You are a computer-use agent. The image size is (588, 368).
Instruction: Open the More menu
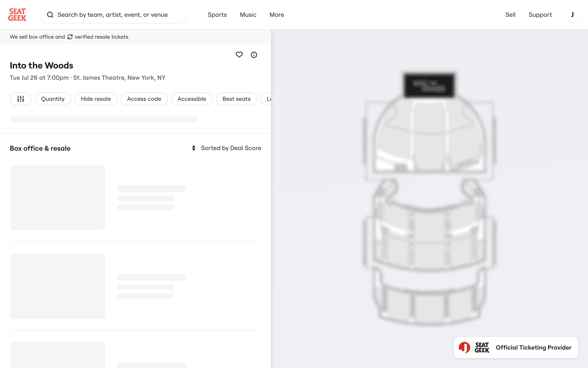pos(277,15)
